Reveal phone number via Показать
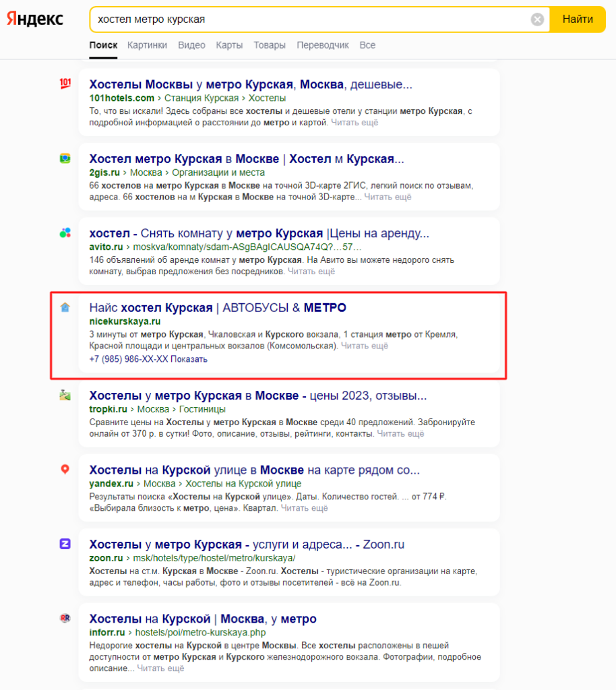616x690 pixels. click(189, 359)
